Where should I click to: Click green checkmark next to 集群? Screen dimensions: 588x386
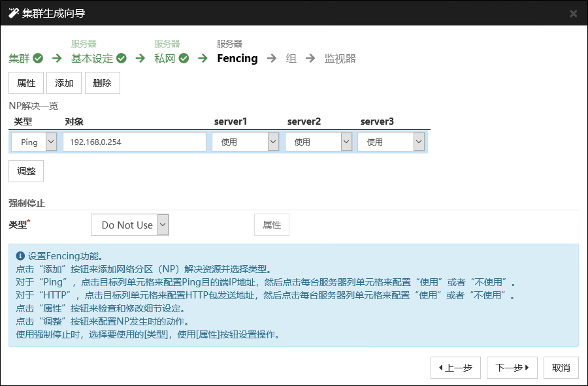pos(38,58)
